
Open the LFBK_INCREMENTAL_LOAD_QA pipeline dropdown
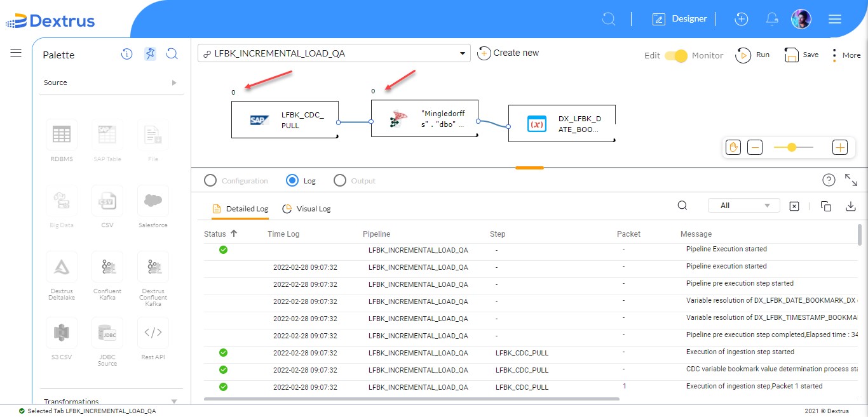(x=334, y=53)
